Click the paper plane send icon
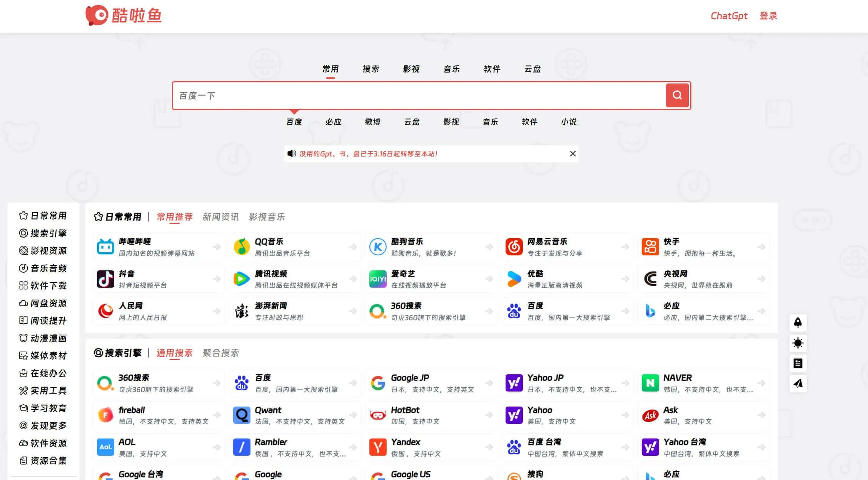This screenshot has height=480, width=868. (798, 383)
